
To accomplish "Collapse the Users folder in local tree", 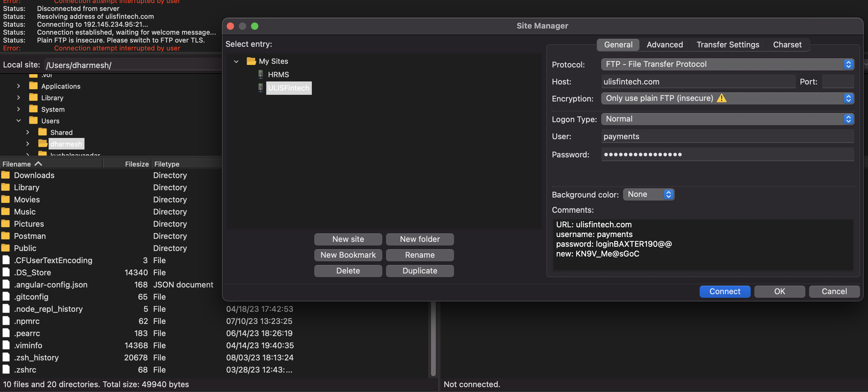I will click(x=19, y=121).
